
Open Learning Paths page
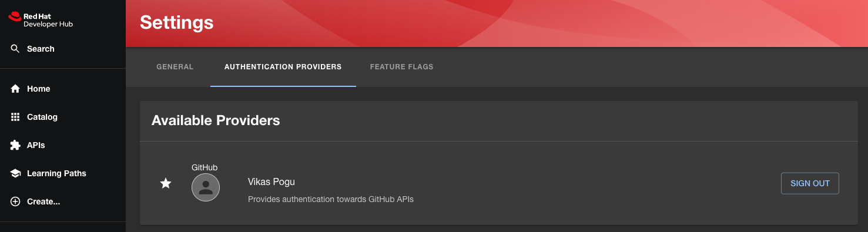tap(63, 173)
